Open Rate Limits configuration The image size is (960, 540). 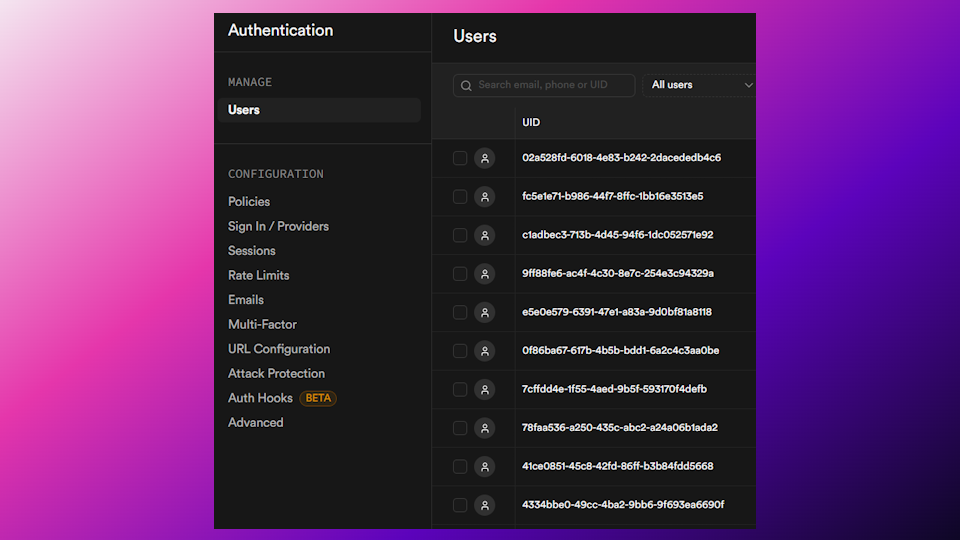click(x=258, y=276)
